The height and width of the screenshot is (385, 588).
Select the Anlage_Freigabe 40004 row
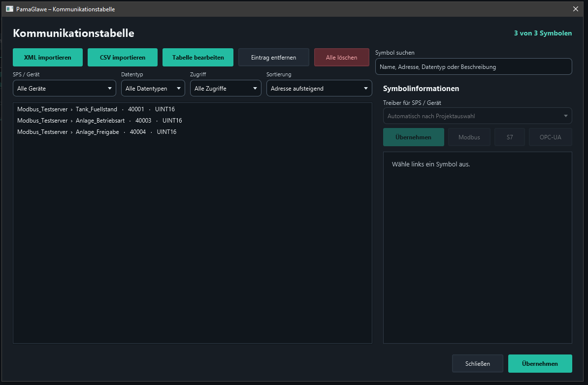point(193,131)
